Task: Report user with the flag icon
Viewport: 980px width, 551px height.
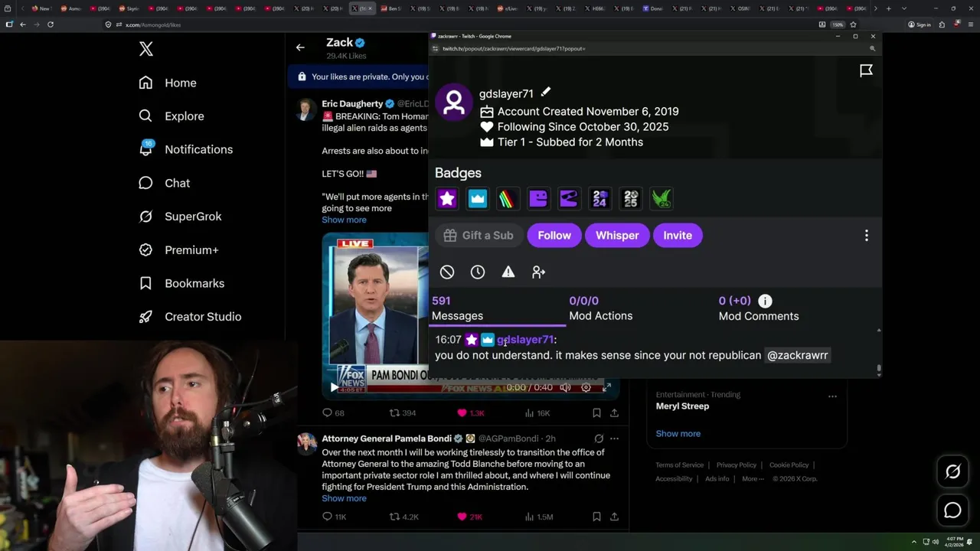Action: point(866,70)
